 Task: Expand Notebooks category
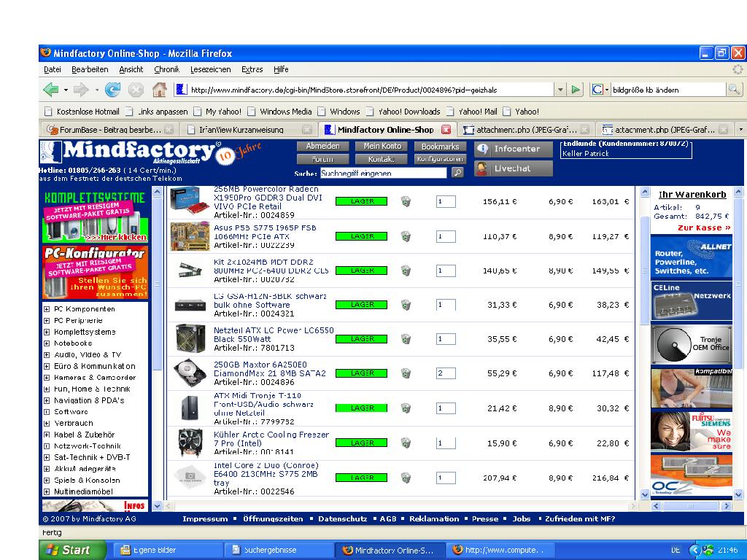point(47,343)
